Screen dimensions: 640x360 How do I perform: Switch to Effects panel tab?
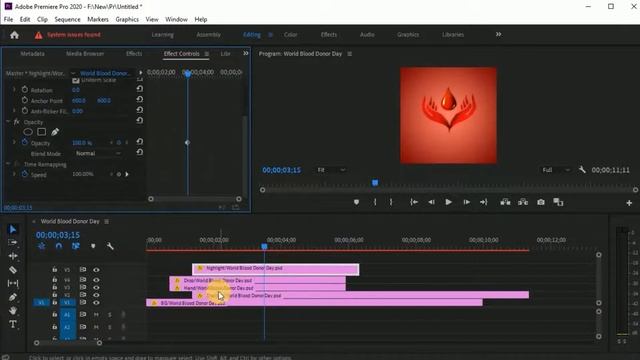pos(134,53)
